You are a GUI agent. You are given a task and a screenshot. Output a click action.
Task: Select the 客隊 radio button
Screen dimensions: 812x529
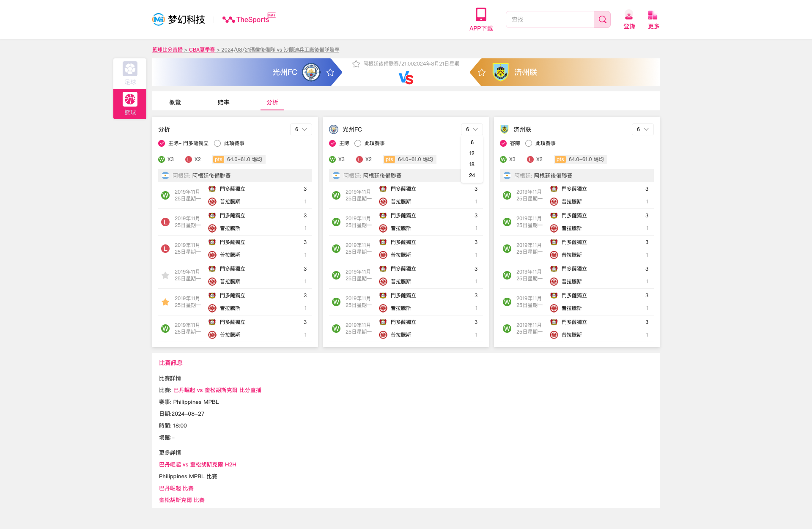pos(503,143)
